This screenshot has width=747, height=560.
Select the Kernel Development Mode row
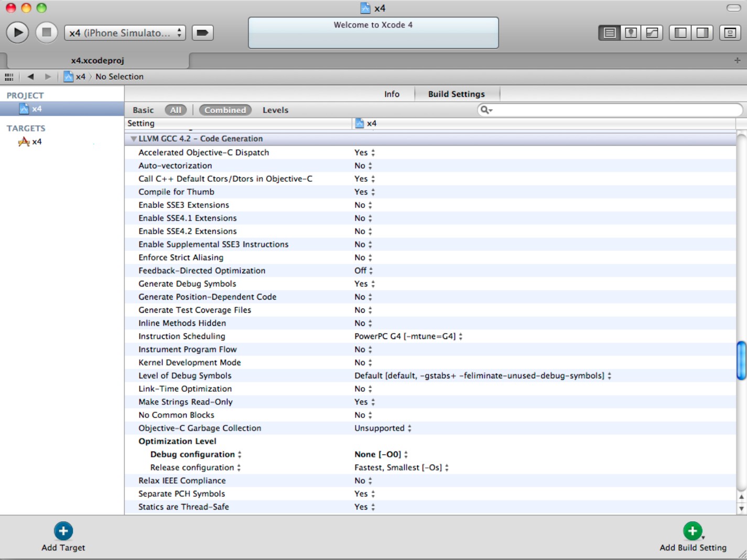pyautogui.click(x=430, y=363)
